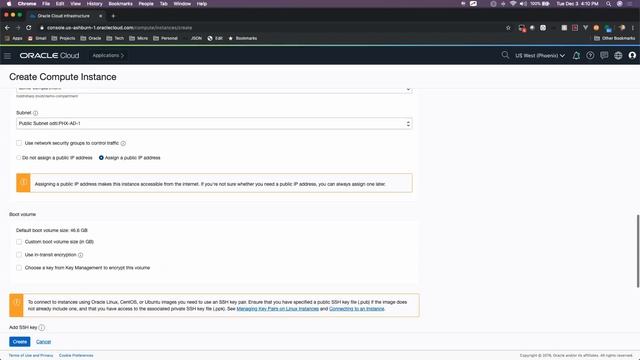This screenshot has width=640, height=360.
Task: Open the Chrome Edit menu
Action: click(x=60, y=4)
